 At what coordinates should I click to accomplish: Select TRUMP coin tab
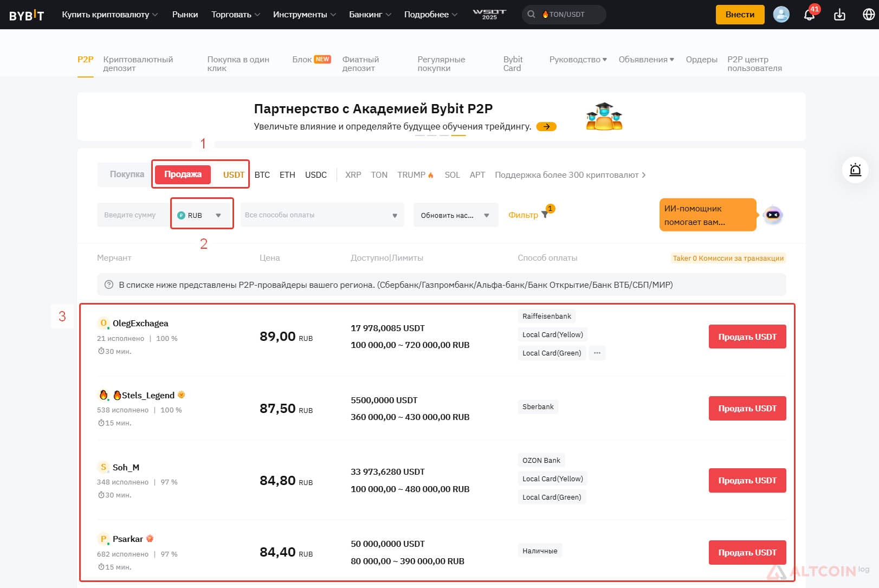pyautogui.click(x=415, y=175)
